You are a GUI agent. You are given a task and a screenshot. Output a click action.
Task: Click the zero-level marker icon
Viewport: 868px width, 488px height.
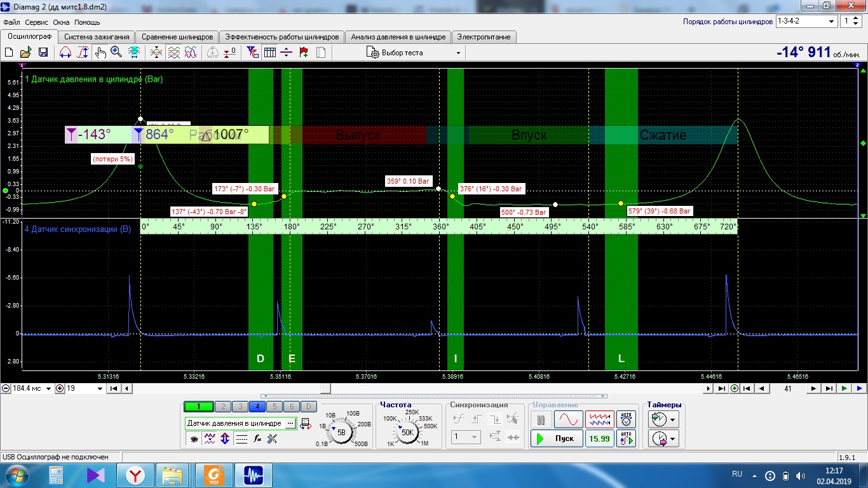[231, 53]
